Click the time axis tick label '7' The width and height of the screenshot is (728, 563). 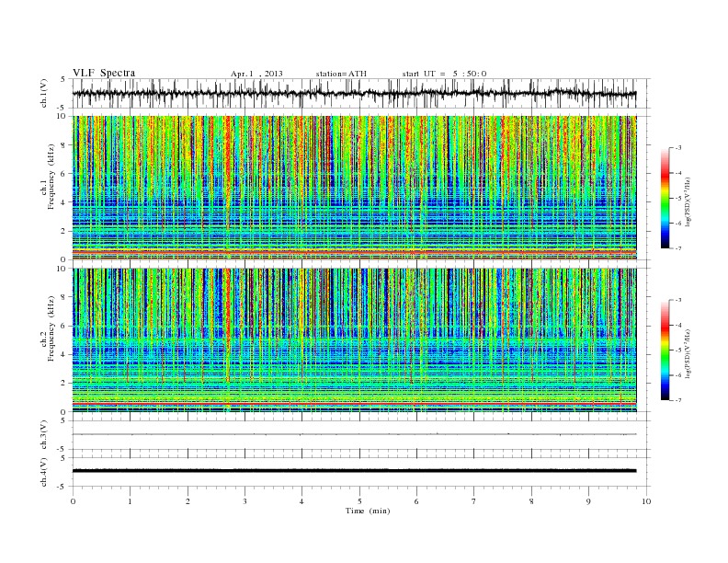pyautogui.click(x=474, y=501)
